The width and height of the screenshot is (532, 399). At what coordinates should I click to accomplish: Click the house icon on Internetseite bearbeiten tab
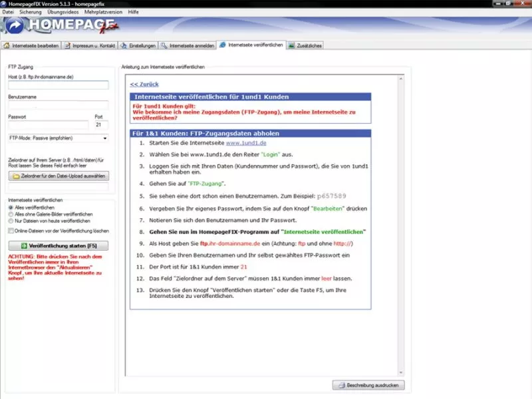pyautogui.click(x=7, y=46)
